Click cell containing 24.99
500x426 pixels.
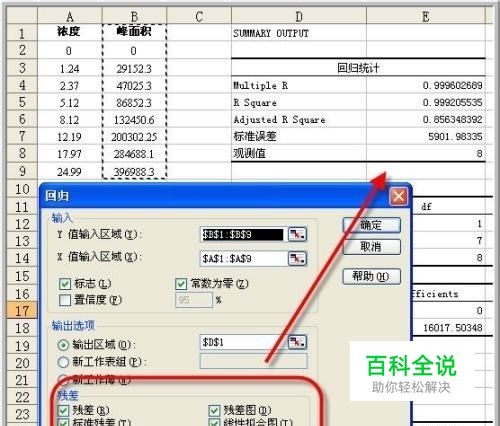70,172
